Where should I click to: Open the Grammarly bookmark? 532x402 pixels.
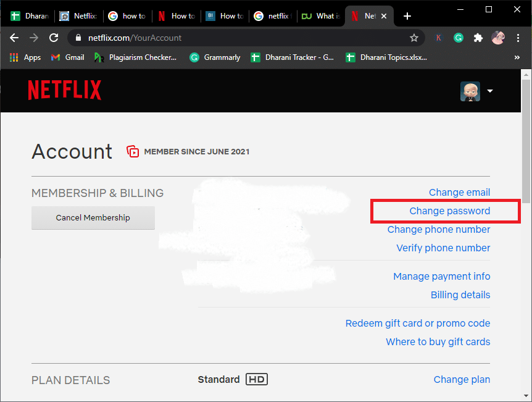pos(215,57)
